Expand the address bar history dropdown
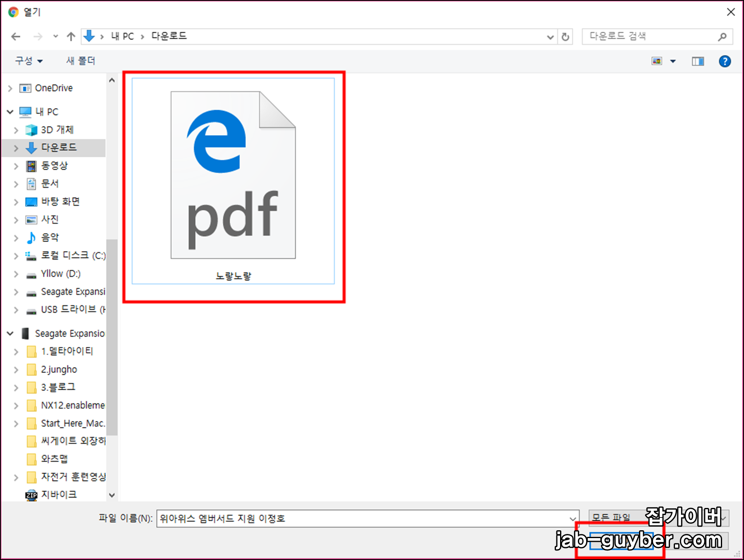Screen dimensions: 744x560 point(550,37)
